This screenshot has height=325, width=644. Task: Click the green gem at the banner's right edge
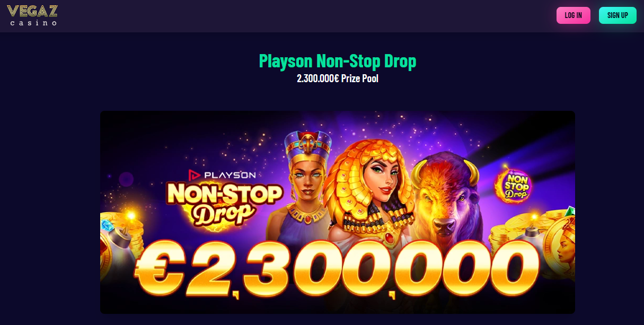tap(571, 212)
